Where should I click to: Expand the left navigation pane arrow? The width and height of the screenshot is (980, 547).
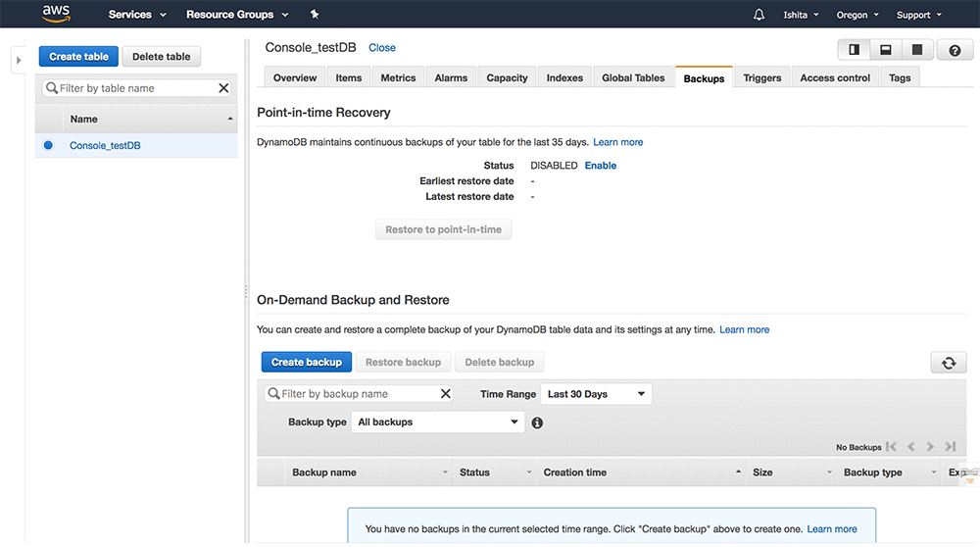(18, 60)
